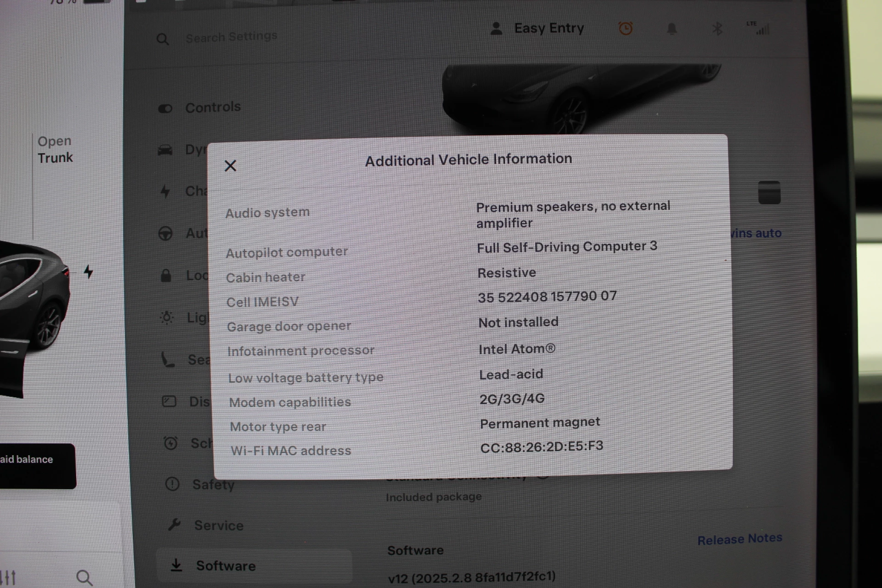This screenshot has width=882, height=588.
Task: Tap the Charging lightning bolt icon
Action: coord(165,191)
